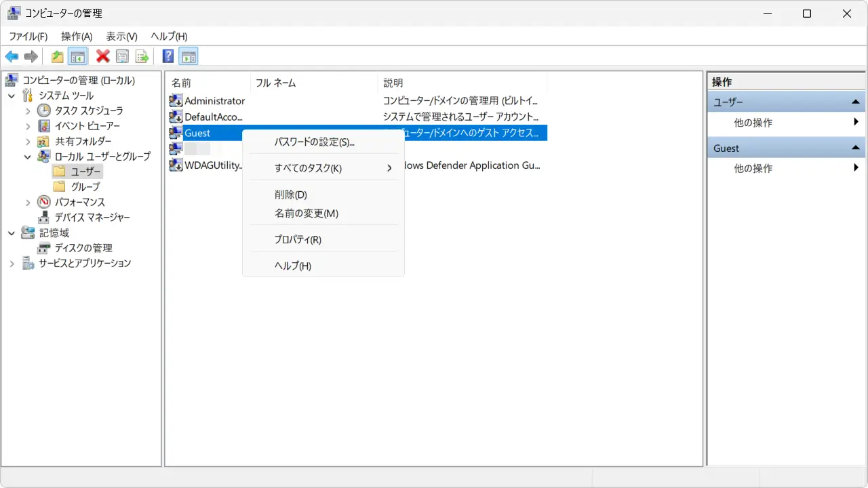Expand the 共有フォルダー tree node

(28, 141)
